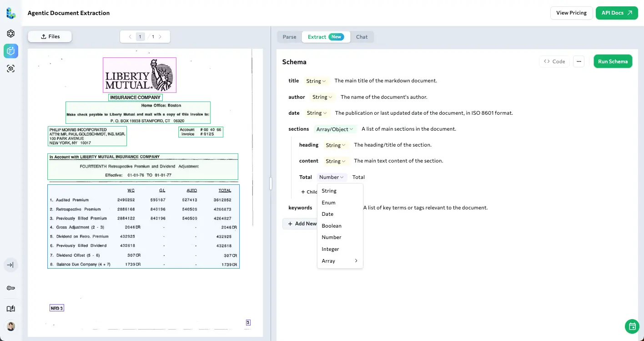The image size is (644, 341).
Task: Open the documentation book icon
Action: pos(11,309)
